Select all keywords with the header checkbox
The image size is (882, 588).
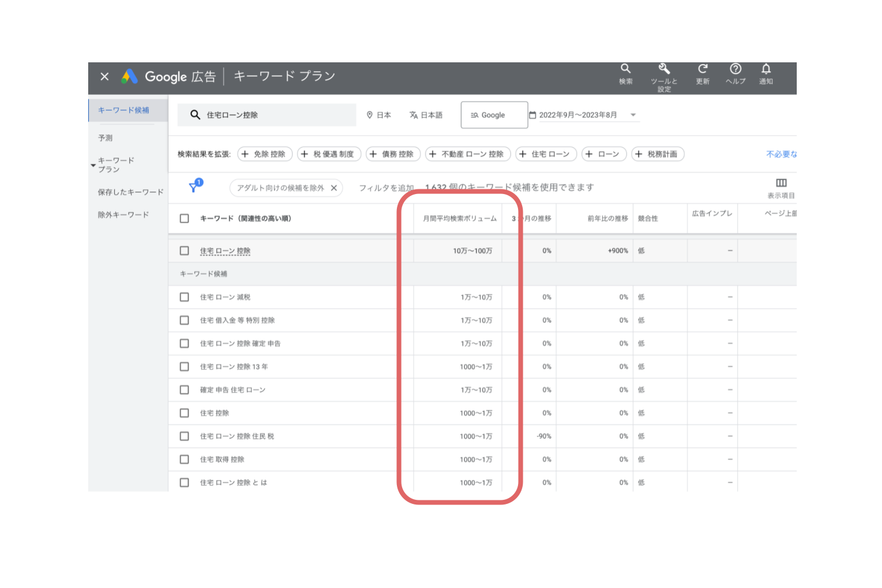click(184, 218)
